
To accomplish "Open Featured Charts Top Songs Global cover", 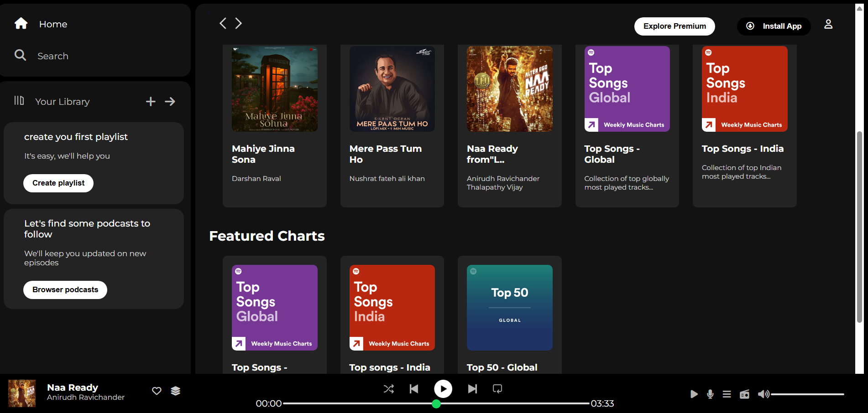I will pyautogui.click(x=275, y=308).
